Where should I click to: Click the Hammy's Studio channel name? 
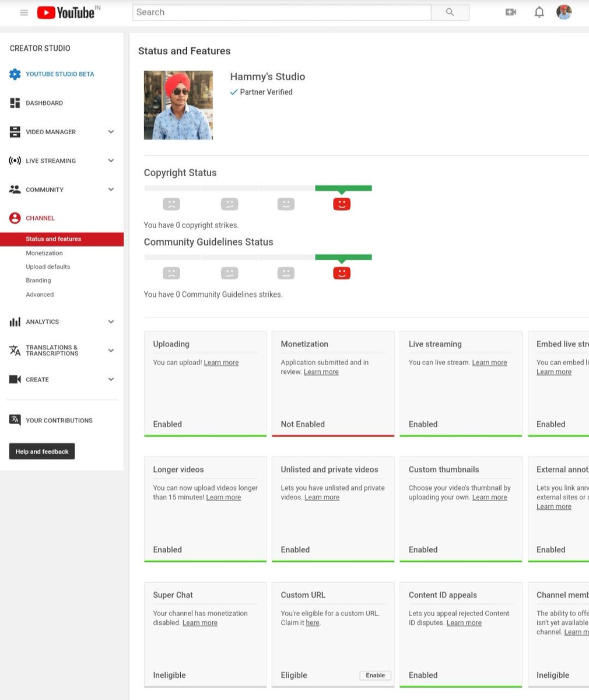(x=268, y=76)
